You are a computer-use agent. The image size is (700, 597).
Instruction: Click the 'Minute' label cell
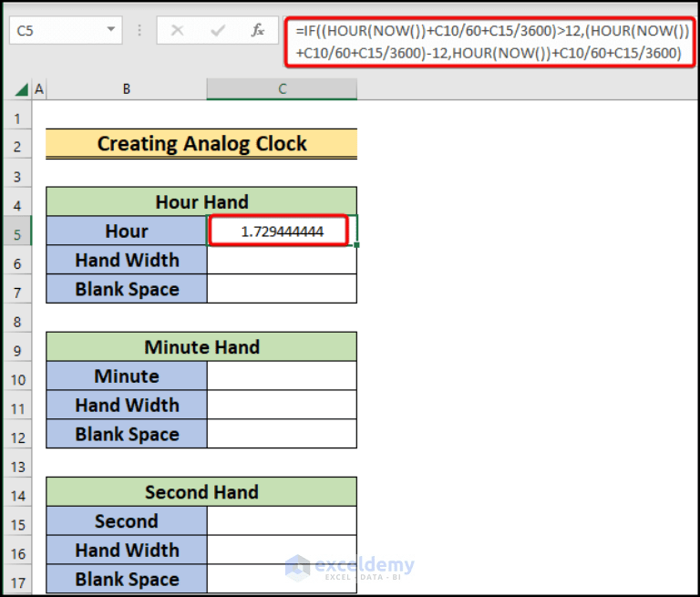[127, 376]
